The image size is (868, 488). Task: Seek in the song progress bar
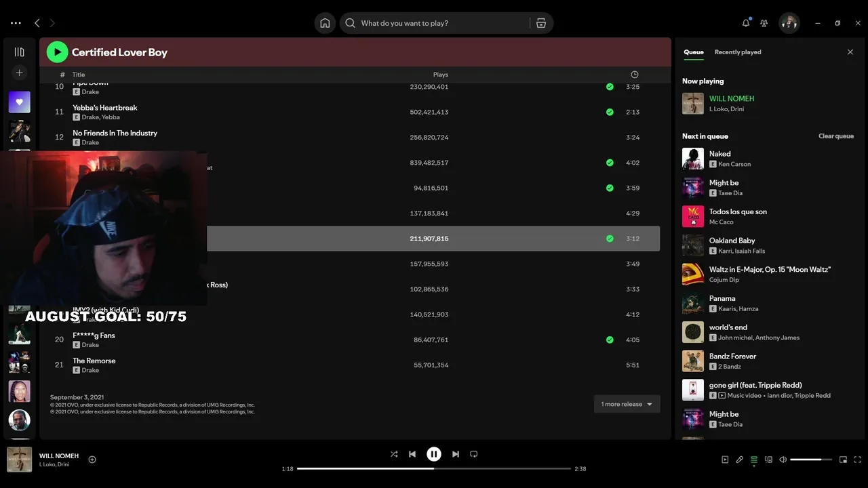pyautogui.click(x=434, y=468)
